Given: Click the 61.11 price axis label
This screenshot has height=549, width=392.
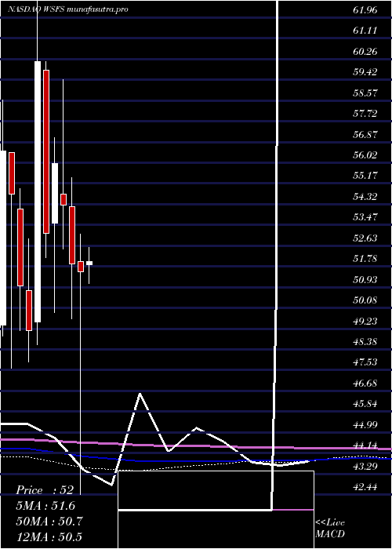Looking at the screenshot, I should click(x=365, y=31).
